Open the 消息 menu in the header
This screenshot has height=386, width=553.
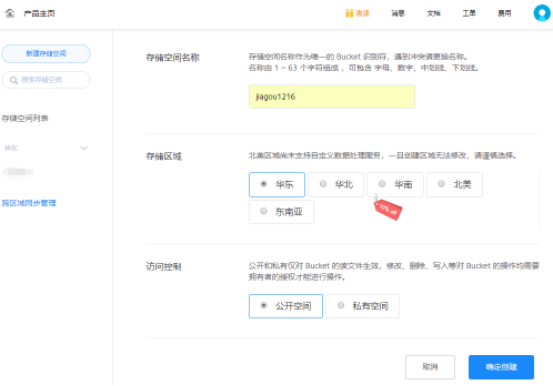(398, 13)
